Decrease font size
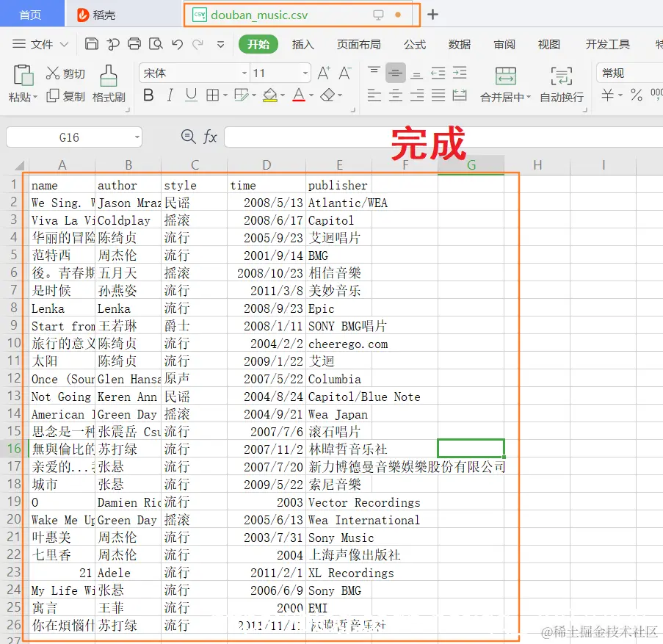This screenshot has width=663, height=644. (345, 73)
